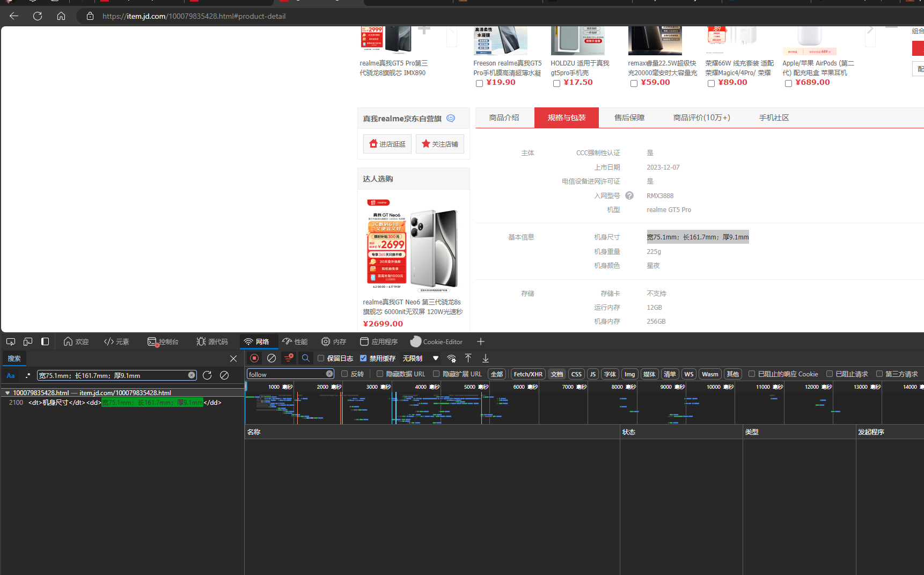Stop recording network log
924x575 pixels.
tap(254, 358)
